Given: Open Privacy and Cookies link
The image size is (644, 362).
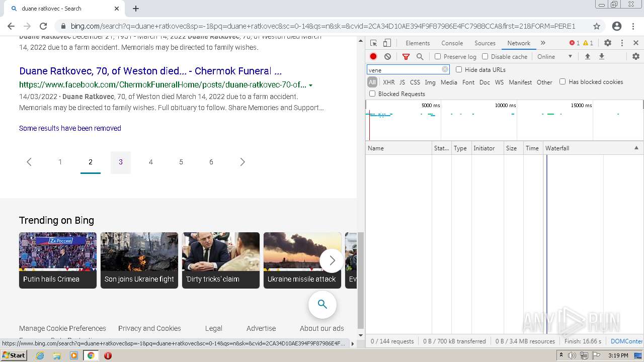Looking at the screenshot, I should 149,328.
